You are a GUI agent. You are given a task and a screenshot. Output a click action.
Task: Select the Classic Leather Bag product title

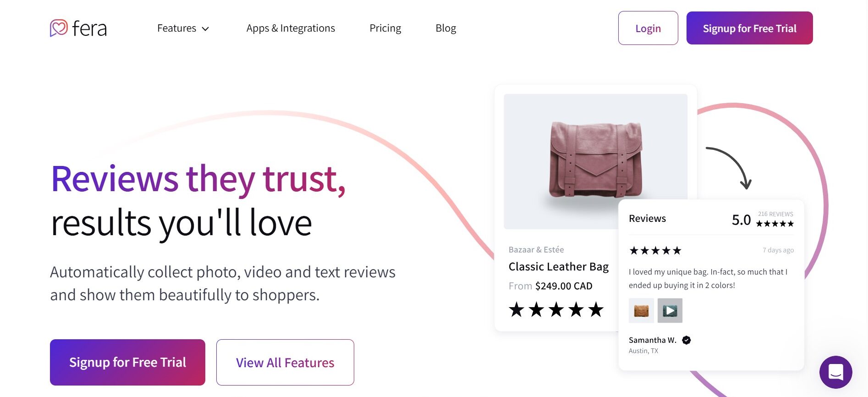pyautogui.click(x=558, y=267)
